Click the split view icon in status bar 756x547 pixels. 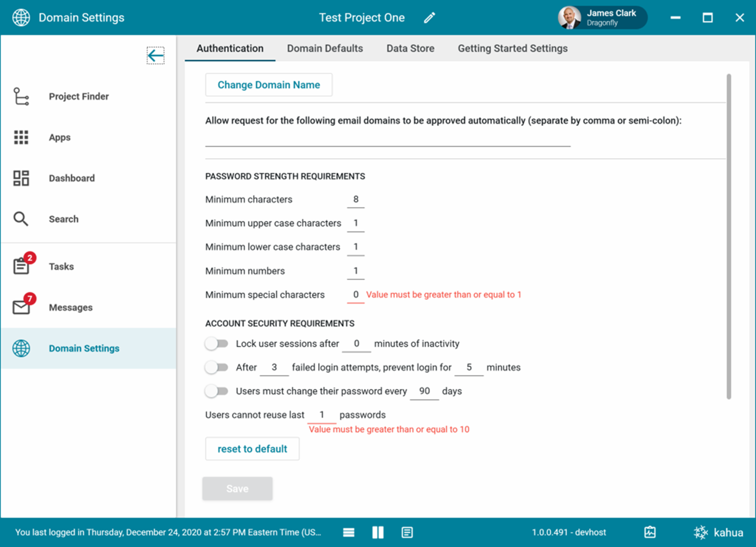pos(378,532)
